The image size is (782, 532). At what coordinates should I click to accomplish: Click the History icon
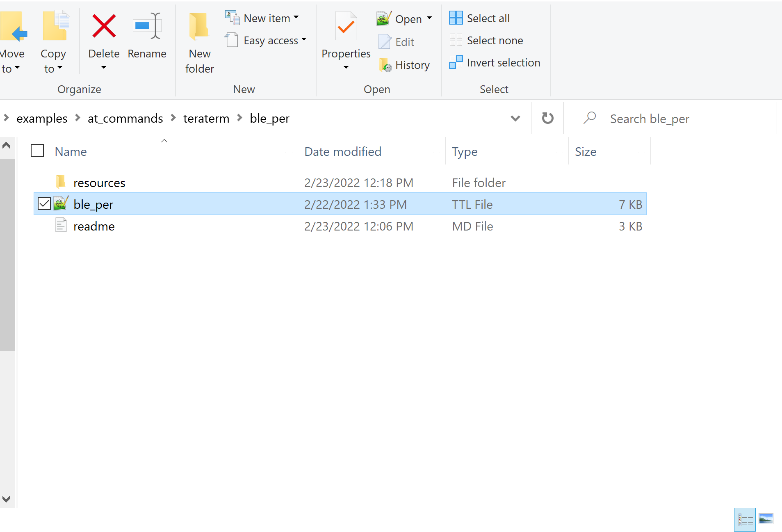click(385, 65)
